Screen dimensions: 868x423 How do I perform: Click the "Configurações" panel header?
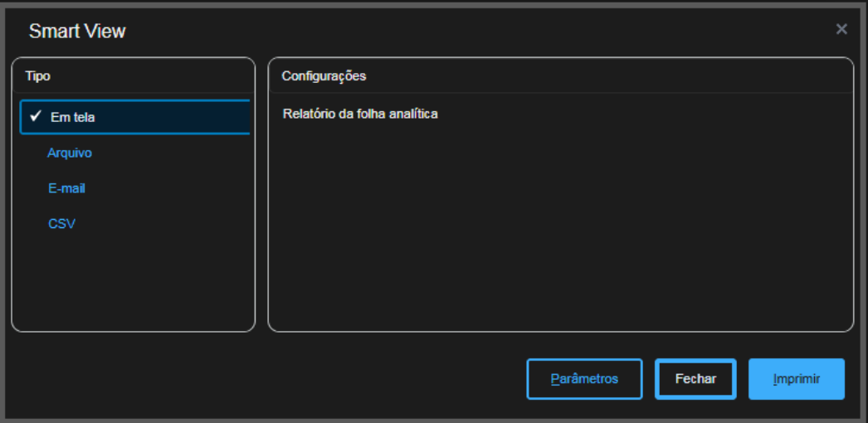pos(324,76)
